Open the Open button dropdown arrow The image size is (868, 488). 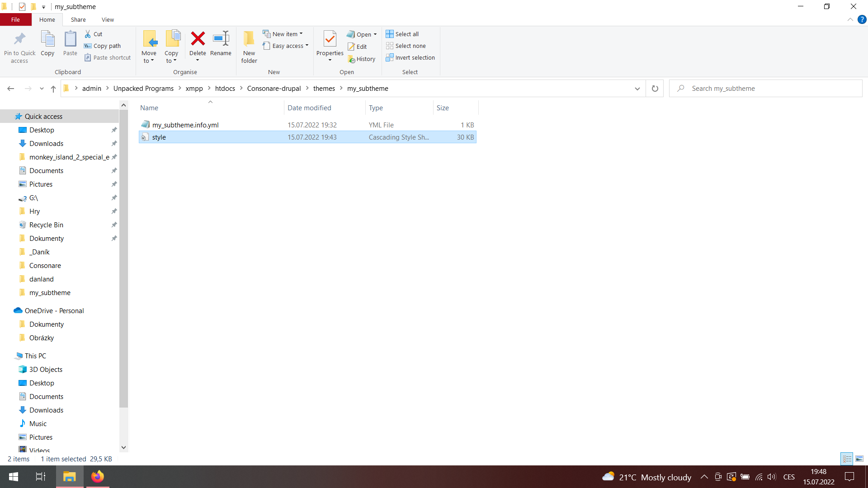pyautogui.click(x=375, y=34)
